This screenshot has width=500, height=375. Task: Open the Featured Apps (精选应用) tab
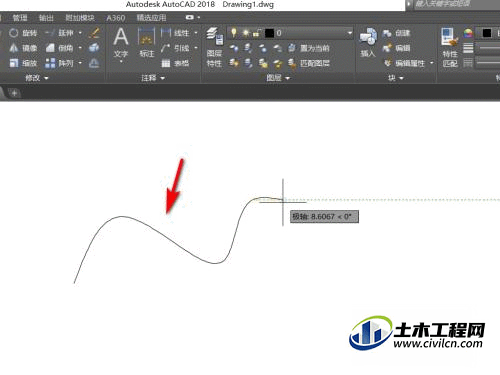(x=151, y=18)
